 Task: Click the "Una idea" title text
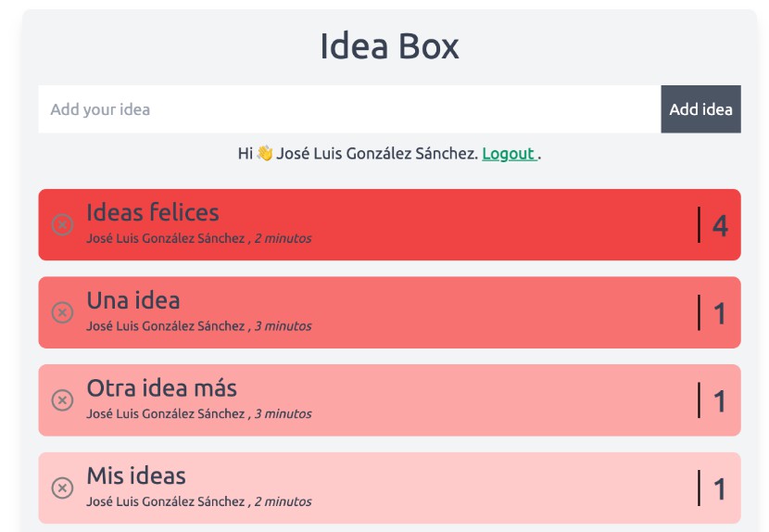coord(133,300)
